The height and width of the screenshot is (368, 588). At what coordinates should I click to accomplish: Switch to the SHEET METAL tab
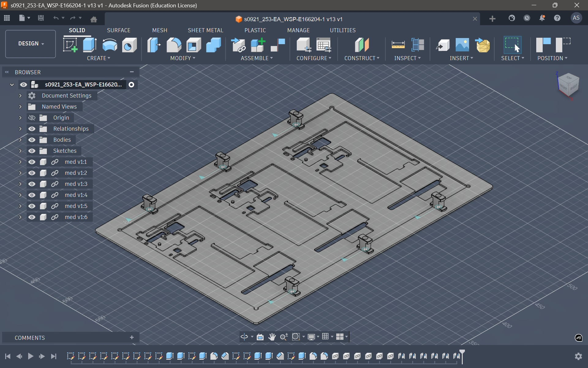[205, 30]
